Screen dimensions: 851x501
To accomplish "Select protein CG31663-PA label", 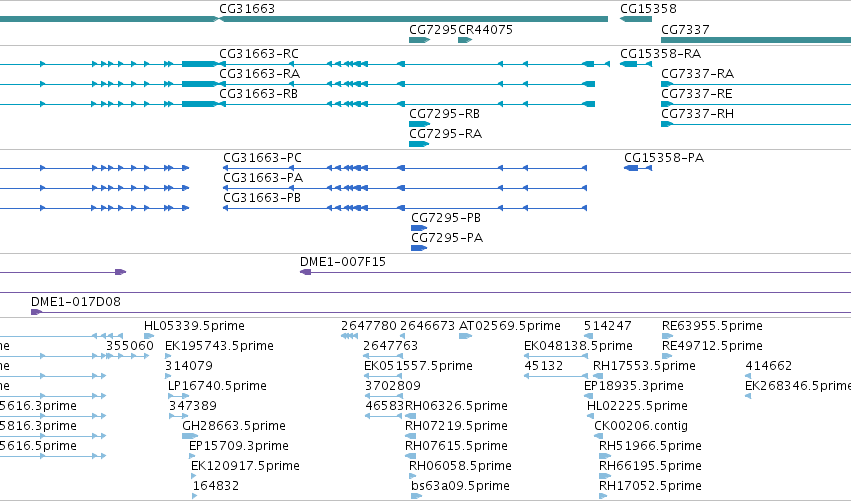I will [263, 178].
